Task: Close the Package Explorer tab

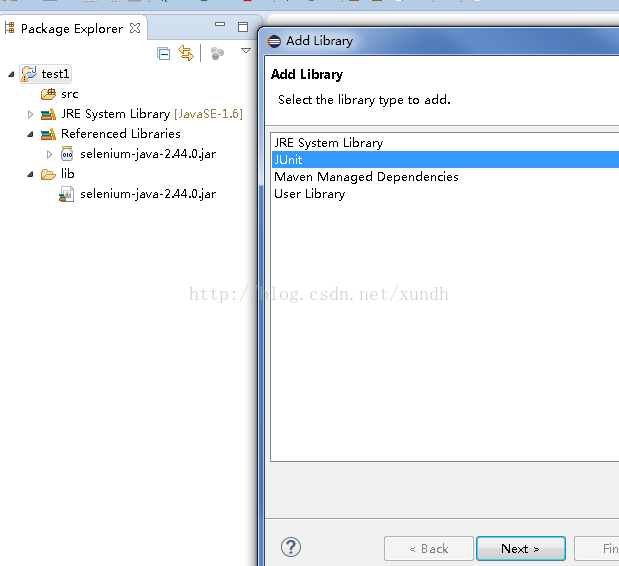Action: click(135, 28)
